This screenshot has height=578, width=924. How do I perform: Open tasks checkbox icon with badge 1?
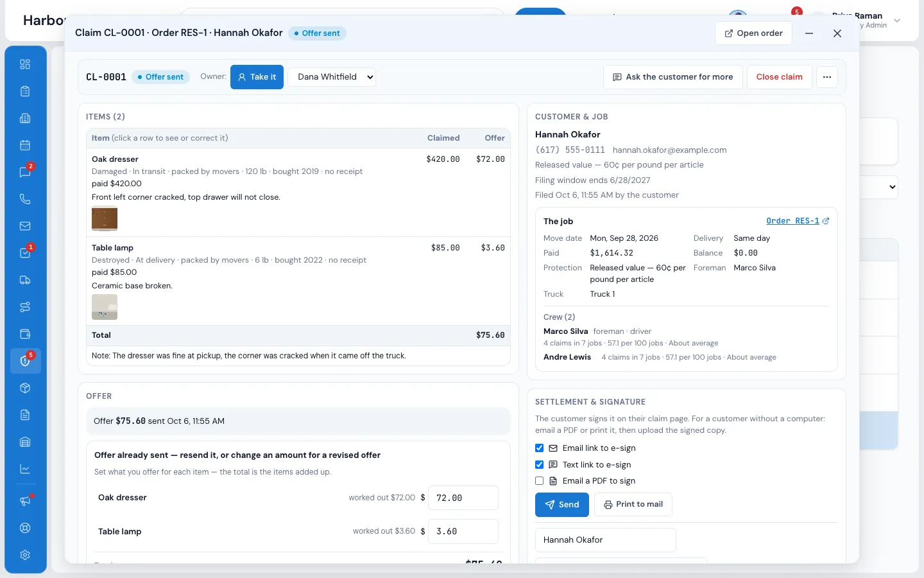point(25,253)
